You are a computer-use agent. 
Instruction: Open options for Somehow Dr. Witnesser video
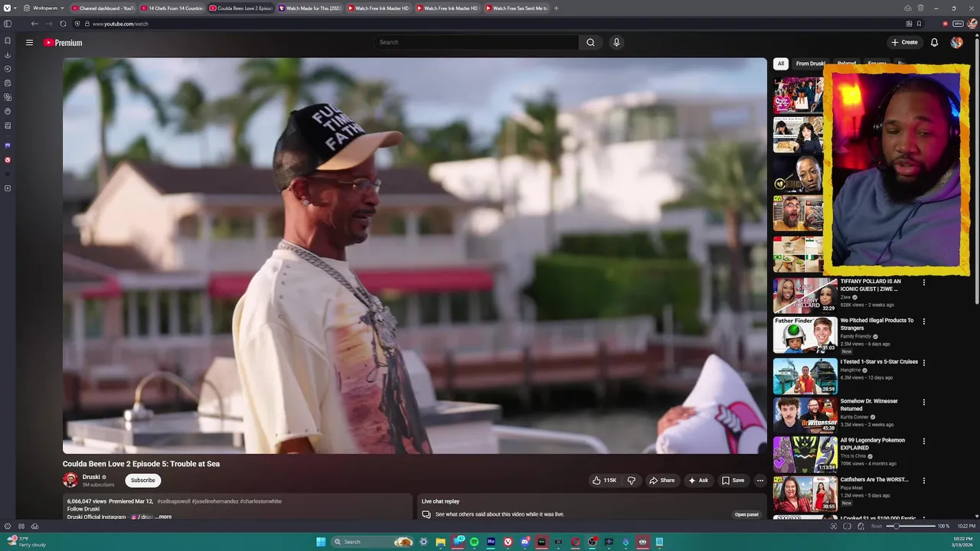923,402
